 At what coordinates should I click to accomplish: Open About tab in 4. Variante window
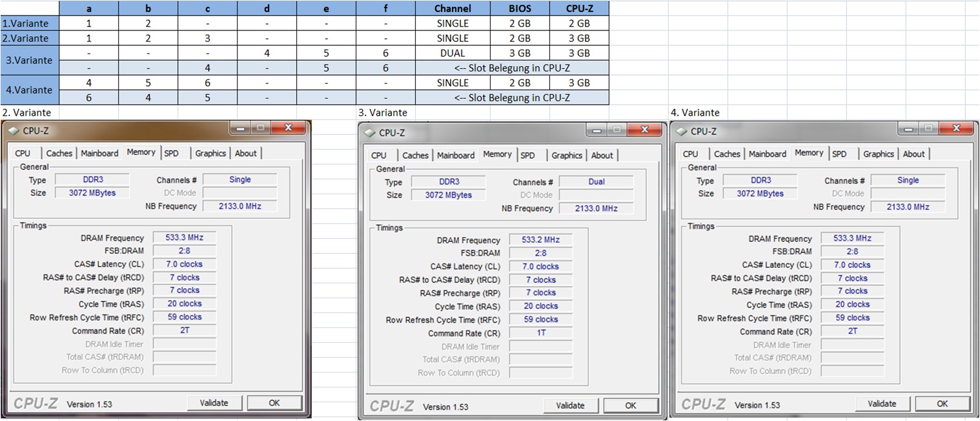pos(914,154)
